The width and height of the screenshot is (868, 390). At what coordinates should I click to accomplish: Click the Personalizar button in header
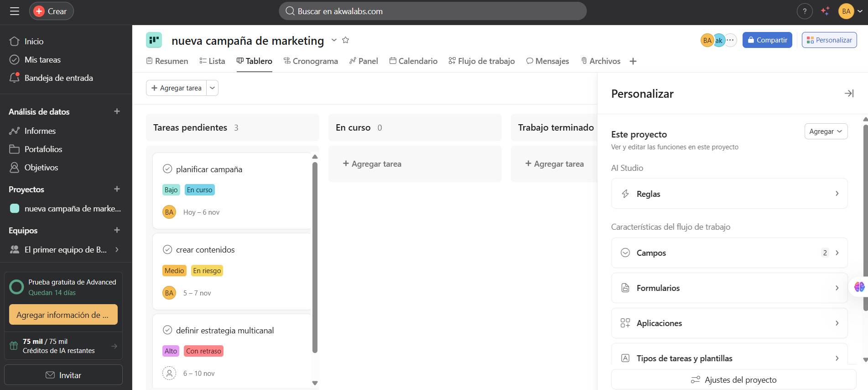[829, 40]
